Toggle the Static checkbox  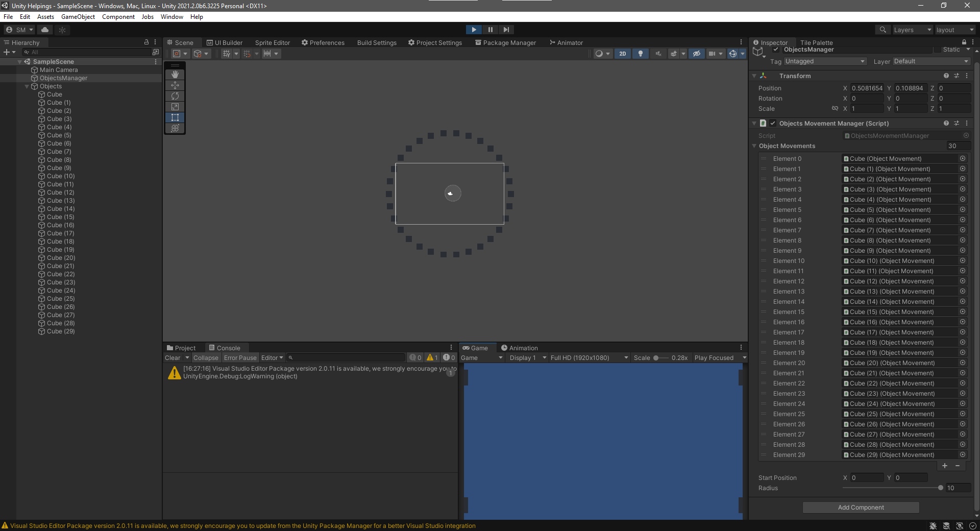[938, 50]
